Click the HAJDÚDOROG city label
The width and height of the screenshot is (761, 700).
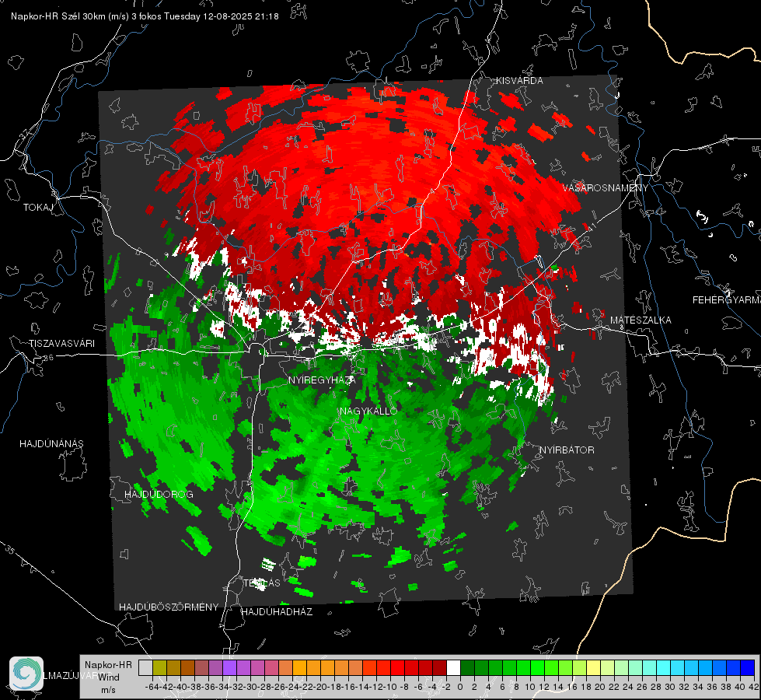coord(159,495)
